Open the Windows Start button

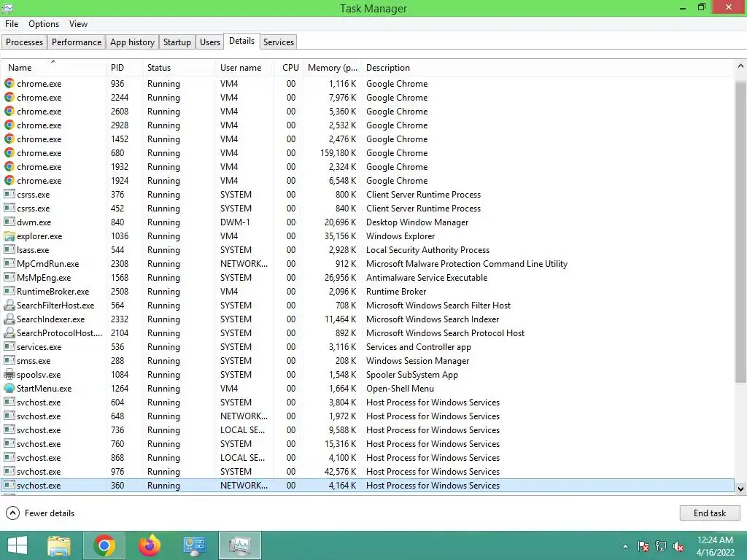click(x=18, y=545)
